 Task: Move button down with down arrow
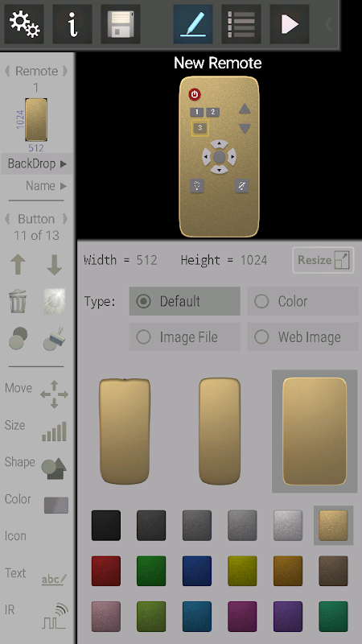click(54, 265)
